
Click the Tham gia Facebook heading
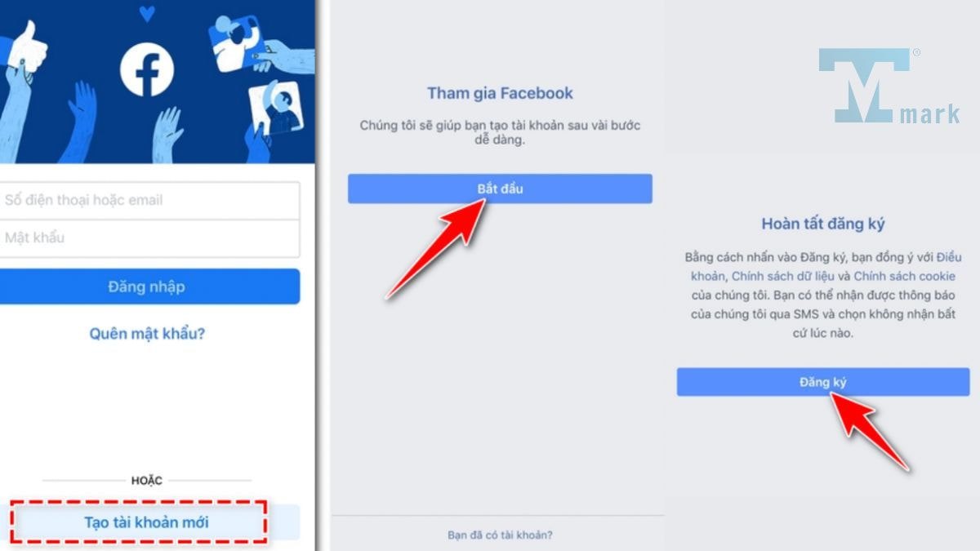(500, 94)
